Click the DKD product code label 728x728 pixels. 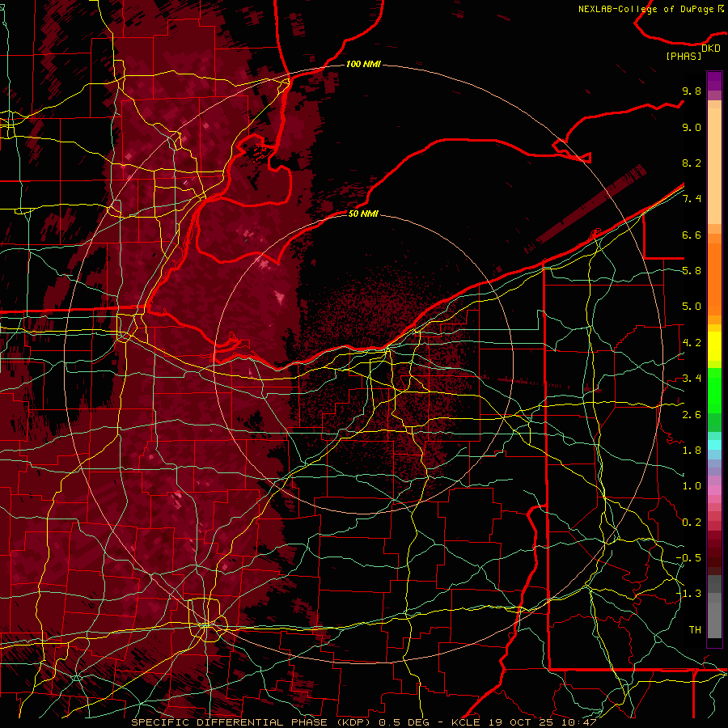tap(711, 49)
